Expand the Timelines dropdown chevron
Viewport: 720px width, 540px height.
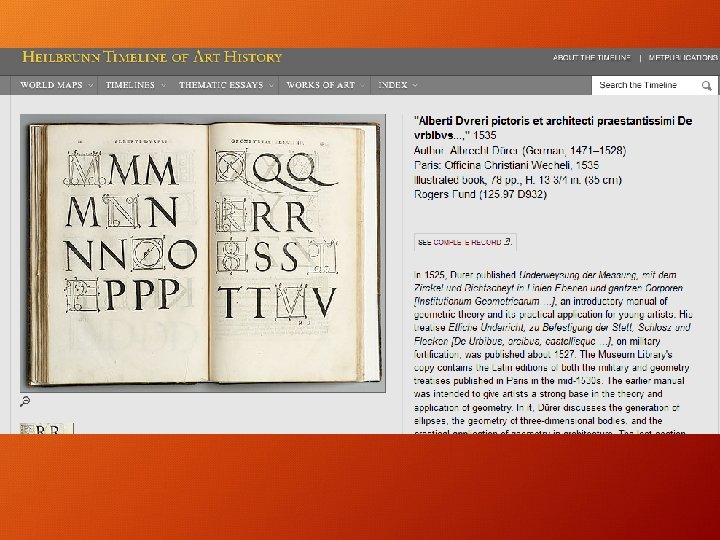[163, 85]
